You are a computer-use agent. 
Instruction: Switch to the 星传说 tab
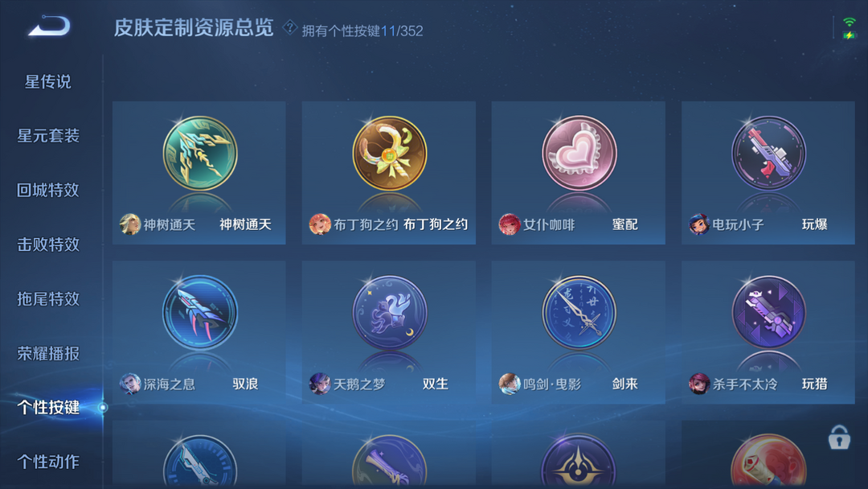click(x=48, y=82)
